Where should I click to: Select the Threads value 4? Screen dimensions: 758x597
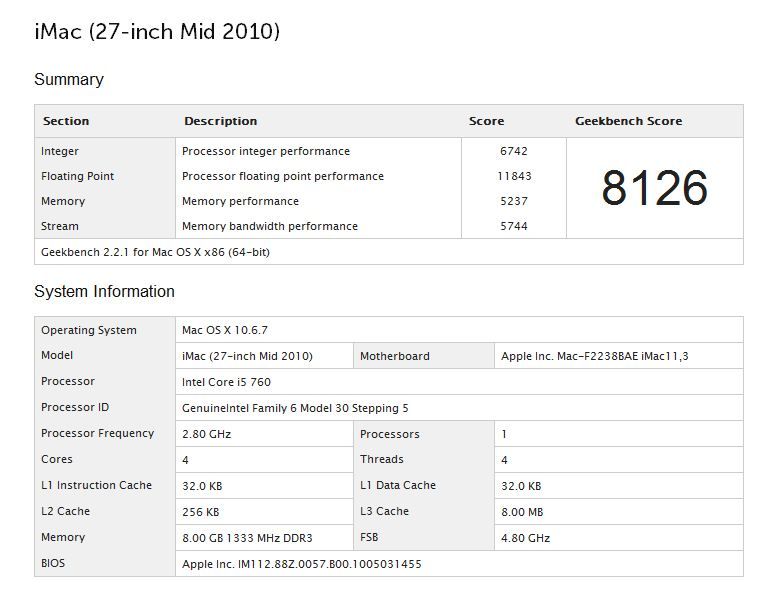504,460
